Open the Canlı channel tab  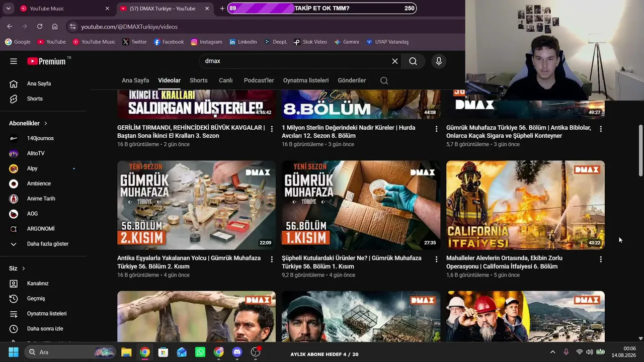(225, 80)
